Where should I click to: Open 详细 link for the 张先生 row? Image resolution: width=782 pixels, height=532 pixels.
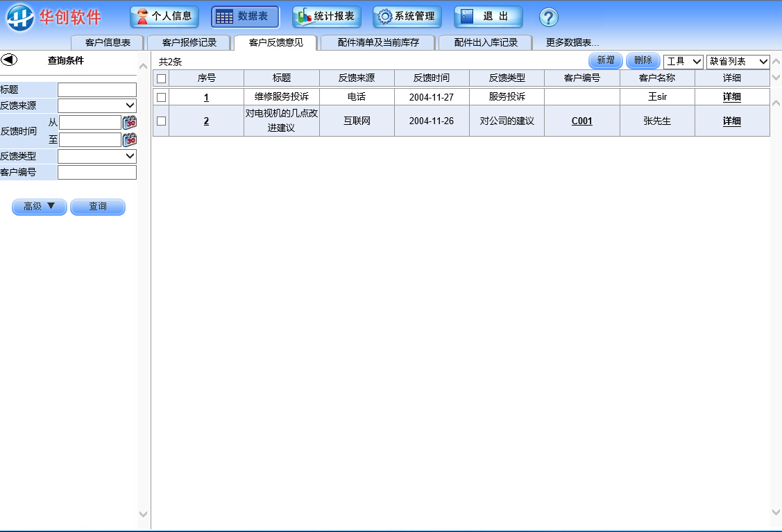pos(731,121)
